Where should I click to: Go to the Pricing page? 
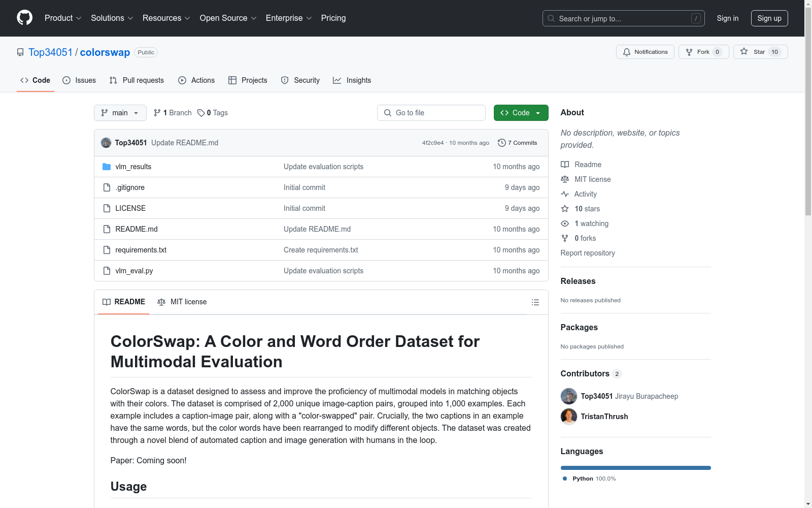(x=333, y=18)
